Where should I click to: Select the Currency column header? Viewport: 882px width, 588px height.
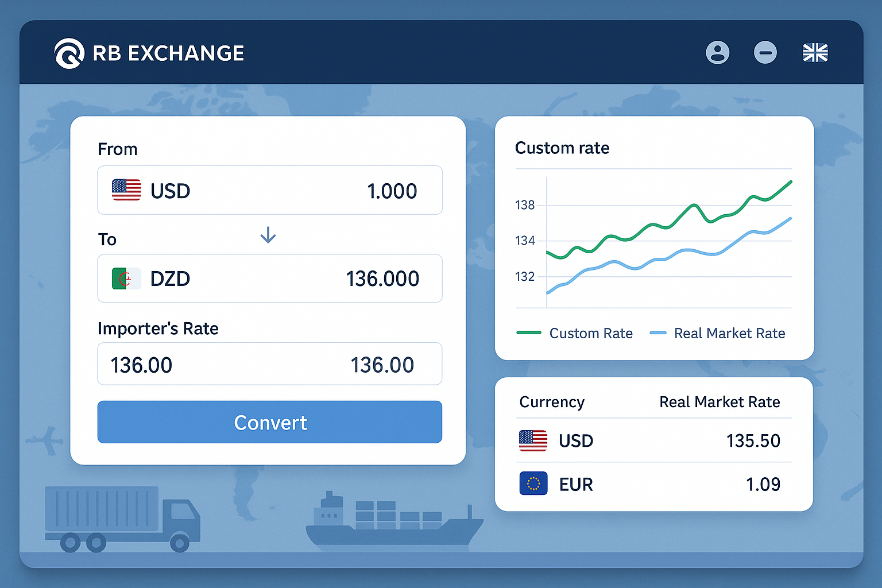coord(551,402)
